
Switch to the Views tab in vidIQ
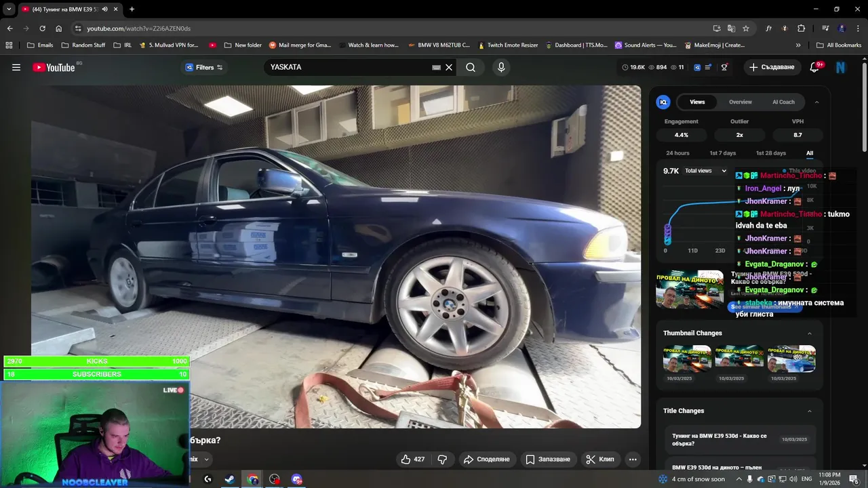697,102
